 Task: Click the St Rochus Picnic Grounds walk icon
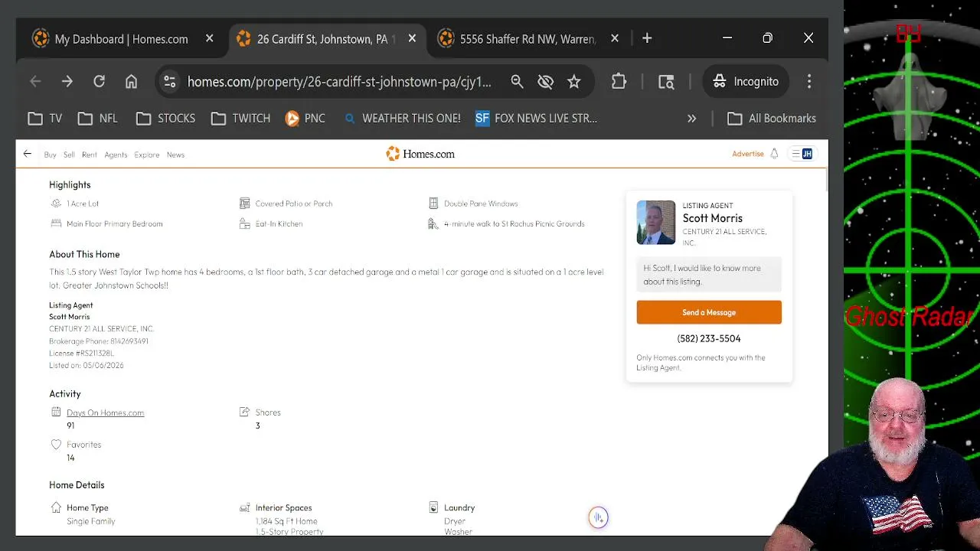pos(433,223)
